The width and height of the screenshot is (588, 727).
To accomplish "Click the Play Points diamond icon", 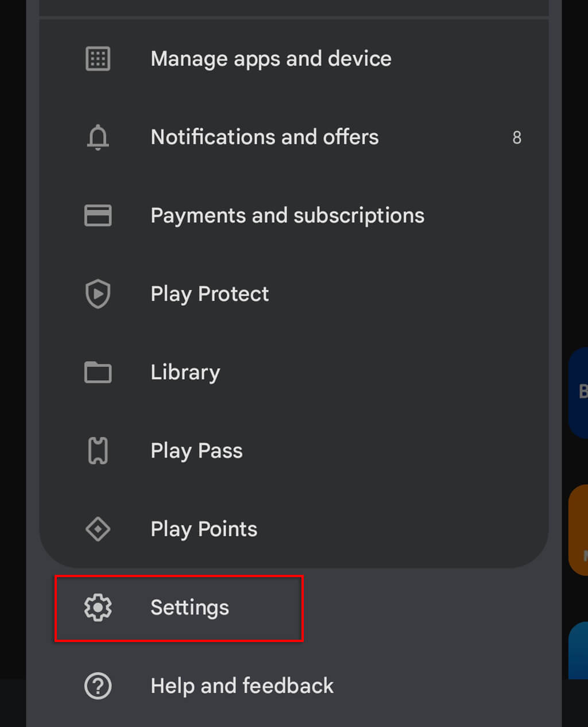I will click(x=98, y=529).
